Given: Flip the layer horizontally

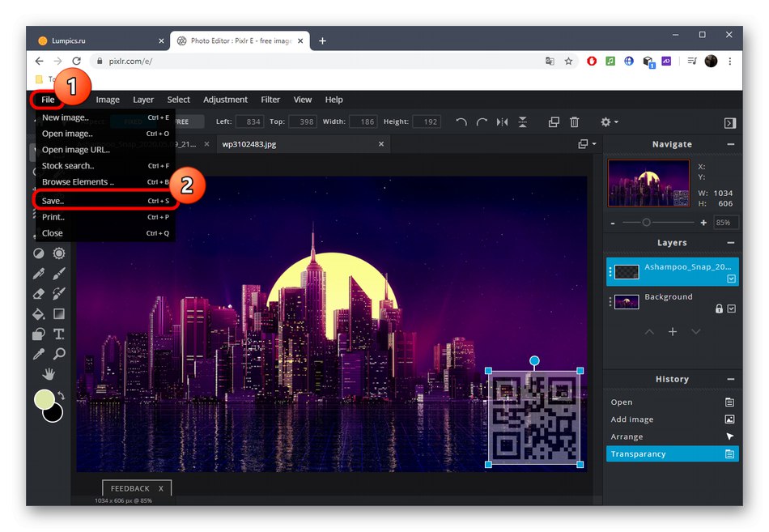Looking at the screenshot, I should point(502,121).
